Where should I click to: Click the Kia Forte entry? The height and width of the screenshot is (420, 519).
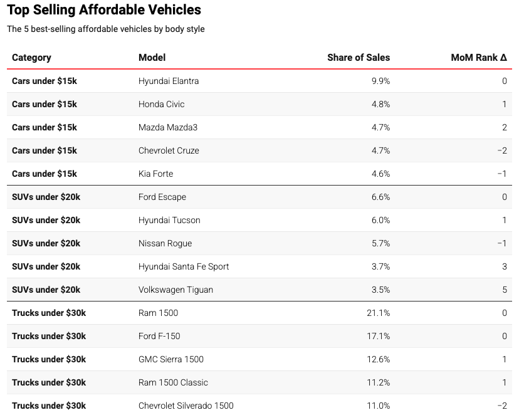156,174
